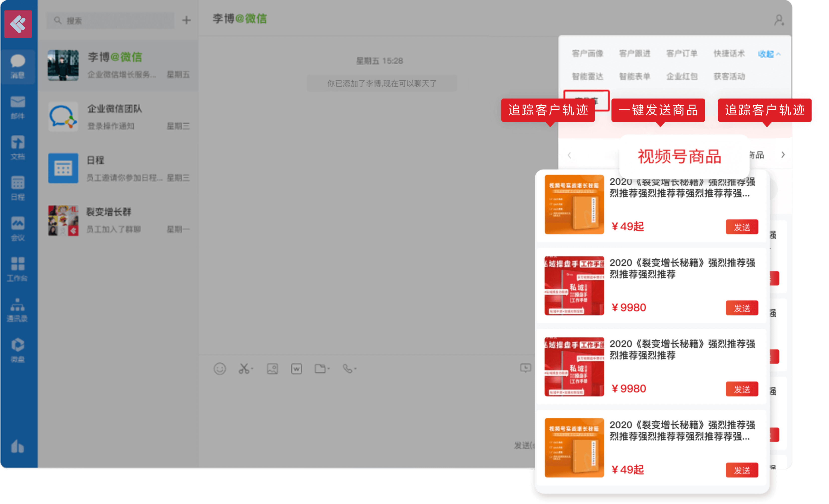
Task: Click the emoji smiley icon in chat toolbar
Action: [220, 369]
